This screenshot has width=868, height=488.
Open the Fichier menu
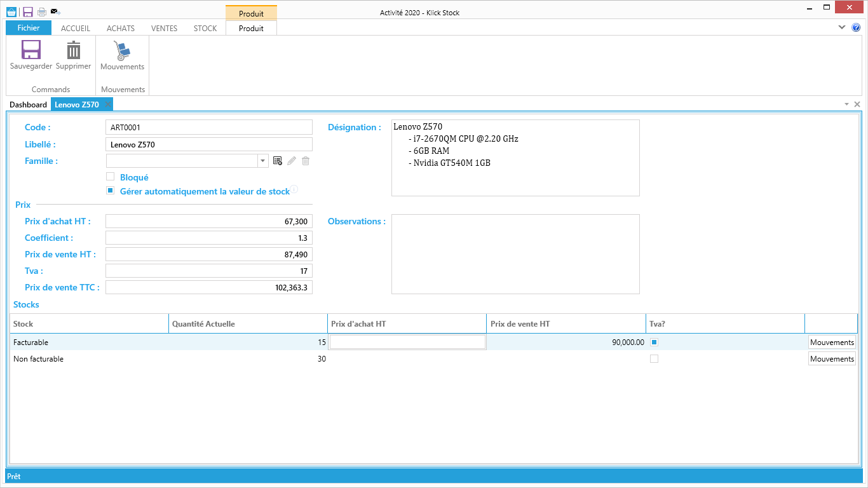pos(29,28)
